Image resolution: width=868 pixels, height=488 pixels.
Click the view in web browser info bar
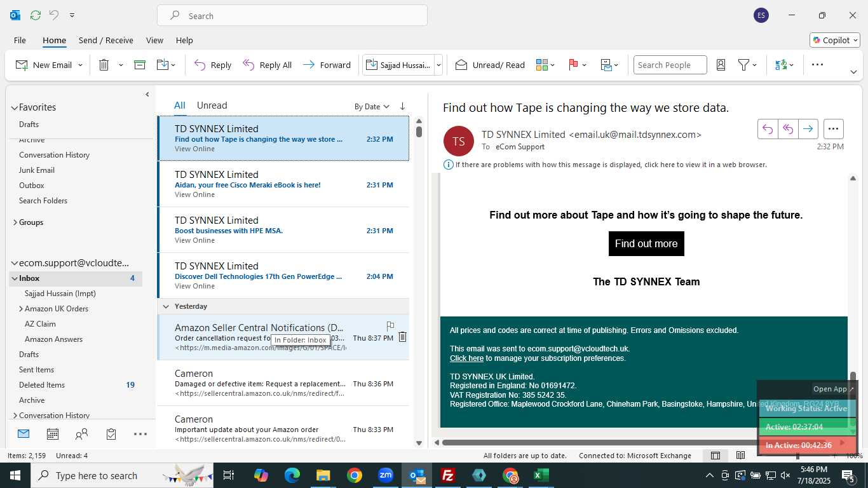[x=611, y=165]
